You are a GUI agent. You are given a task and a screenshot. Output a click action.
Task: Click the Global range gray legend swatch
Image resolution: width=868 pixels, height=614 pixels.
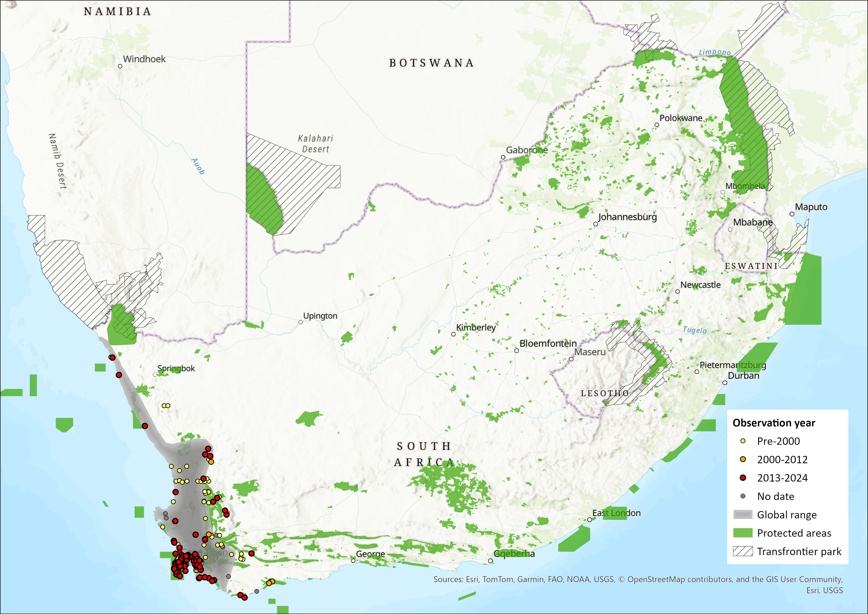[743, 514]
